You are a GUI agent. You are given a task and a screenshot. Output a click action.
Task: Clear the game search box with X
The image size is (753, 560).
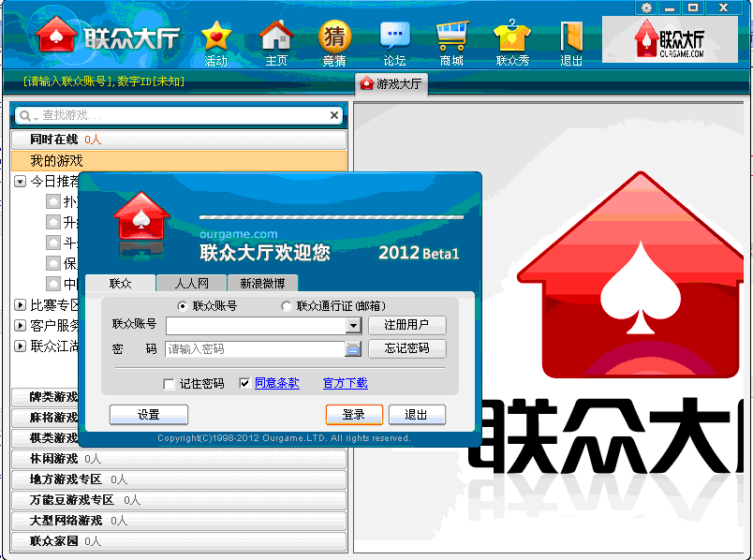[x=334, y=115]
